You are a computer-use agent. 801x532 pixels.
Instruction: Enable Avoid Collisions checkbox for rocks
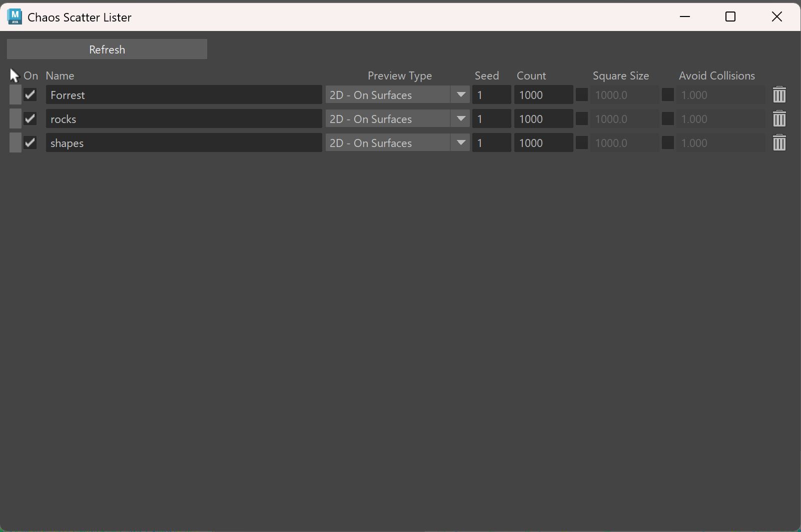coord(668,118)
